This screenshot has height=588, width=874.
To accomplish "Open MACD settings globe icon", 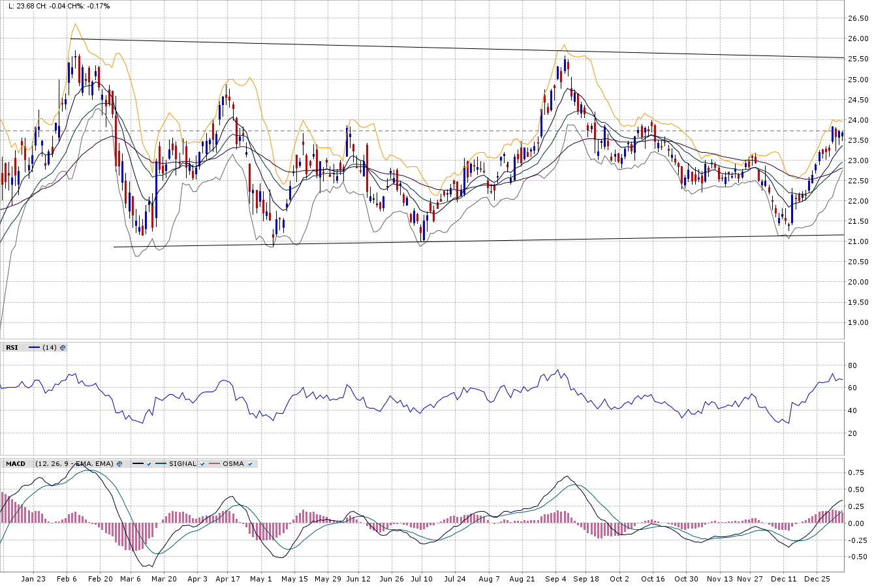I will coord(119,464).
